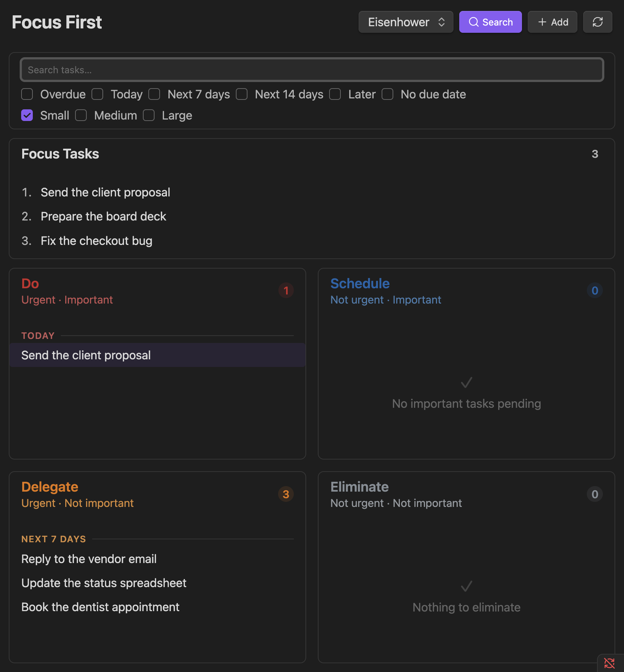This screenshot has height=672, width=624.
Task: Click the magnifier icon in Search button
Action: point(473,22)
